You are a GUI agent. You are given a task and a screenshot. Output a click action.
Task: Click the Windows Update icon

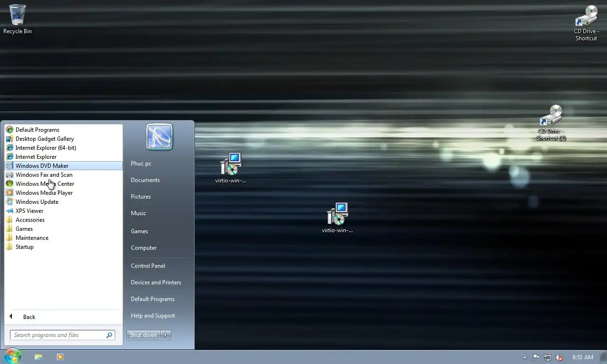(9, 202)
